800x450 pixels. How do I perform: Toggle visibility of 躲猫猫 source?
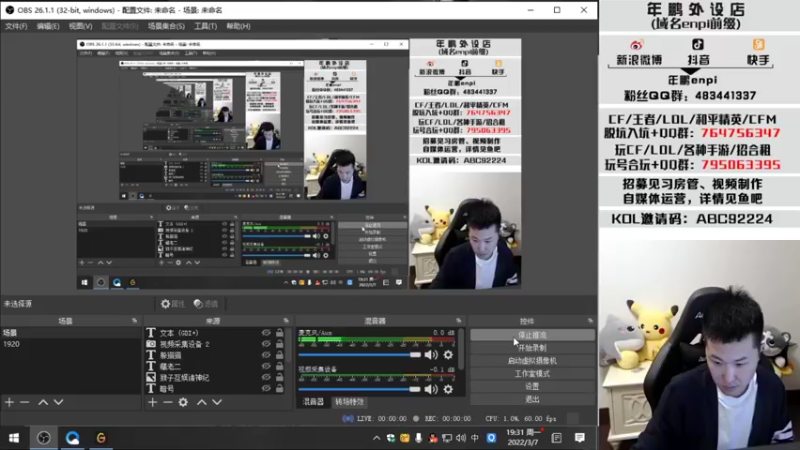[x=266, y=355]
